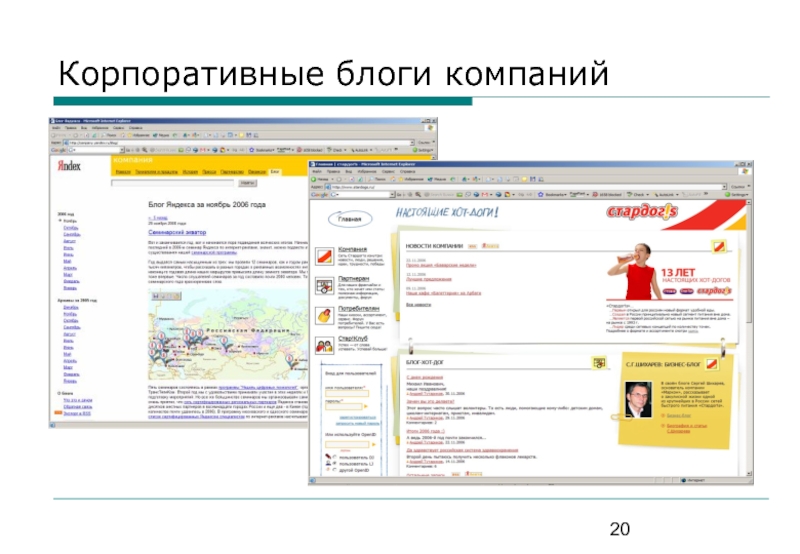This screenshot has height=554, width=800.
Task: Expand the Check dropdown in Stardogs Google toolbar
Action: [x=647, y=195]
